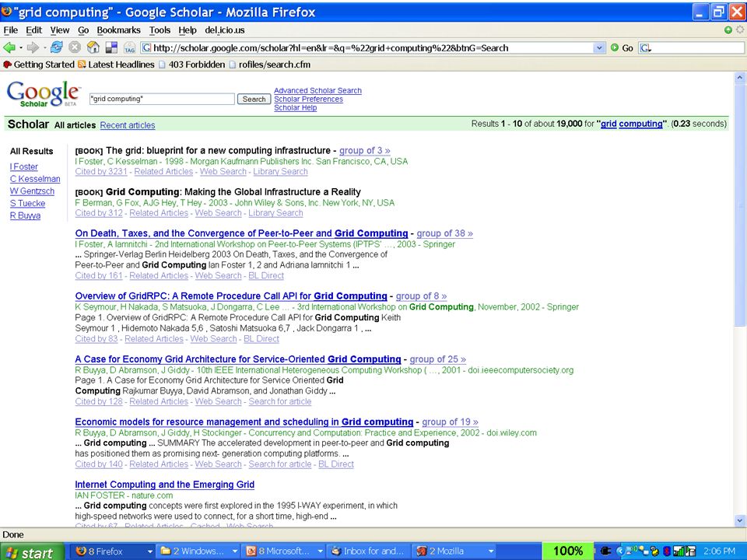Open Scholar Help link

tap(296, 107)
